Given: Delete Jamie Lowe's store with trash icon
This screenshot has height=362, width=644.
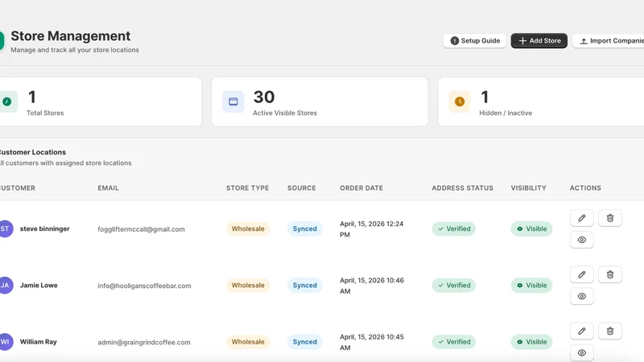Looking at the screenshot, I should pyautogui.click(x=610, y=274).
